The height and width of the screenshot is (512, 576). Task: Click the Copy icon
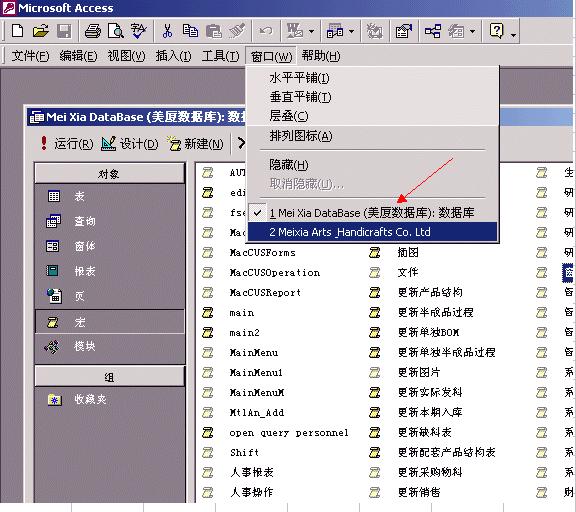coord(190,31)
